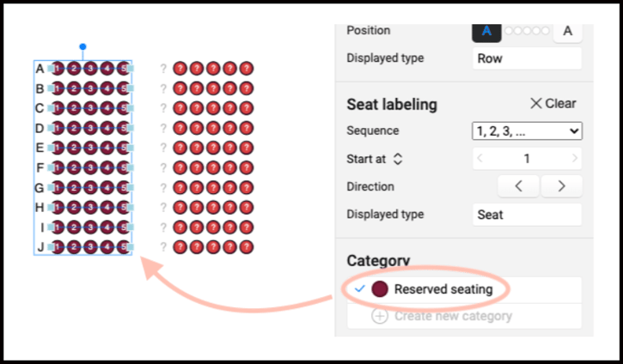Toggle the Reserved seating checkmark
The width and height of the screenshot is (623, 364).
pos(359,289)
